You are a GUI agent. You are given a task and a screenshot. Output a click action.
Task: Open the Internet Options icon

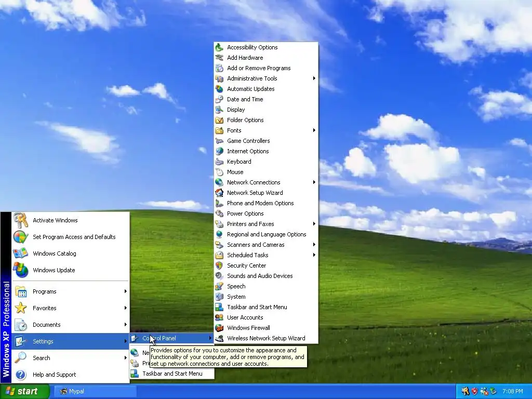[x=219, y=151]
